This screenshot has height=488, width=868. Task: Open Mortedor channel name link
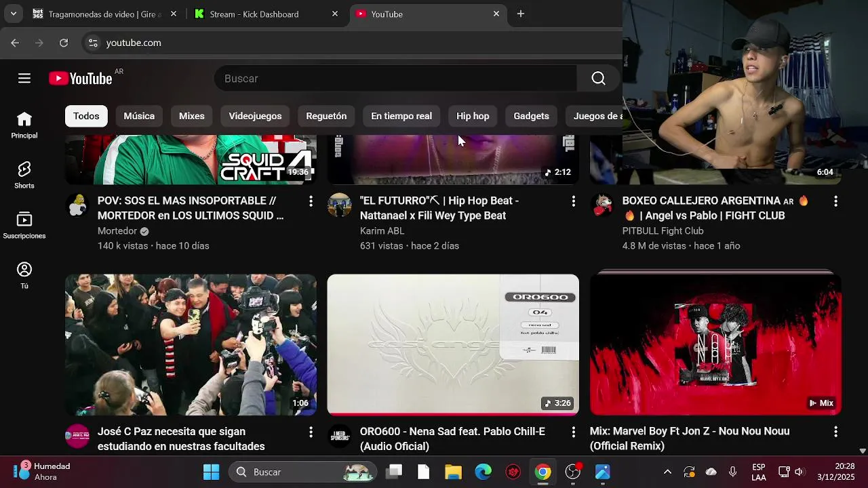117,231
